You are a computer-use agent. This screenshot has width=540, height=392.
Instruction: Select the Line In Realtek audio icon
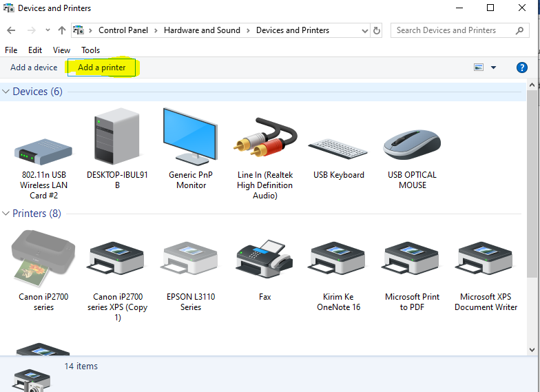coord(265,137)
